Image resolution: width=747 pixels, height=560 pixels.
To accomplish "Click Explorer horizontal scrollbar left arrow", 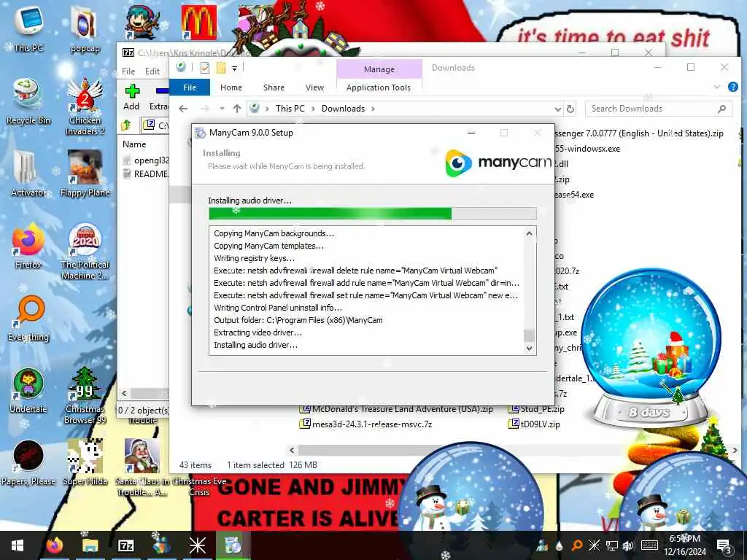I will pos(292,450).
